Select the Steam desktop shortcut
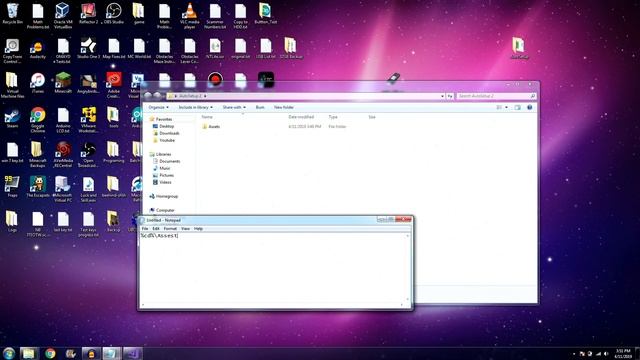640x360 pixels. pos(12,118)
